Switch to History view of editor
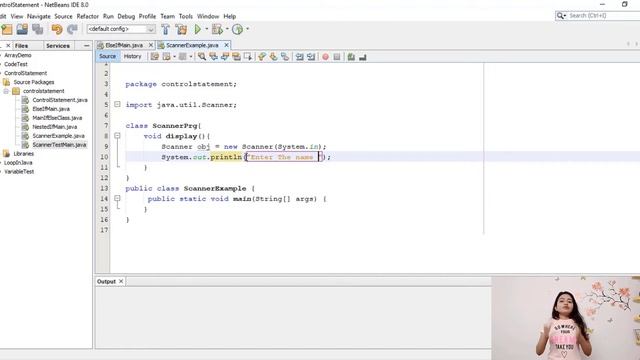Image resolution: width=640 pixels, height=360 pixels. coord(132,56)
